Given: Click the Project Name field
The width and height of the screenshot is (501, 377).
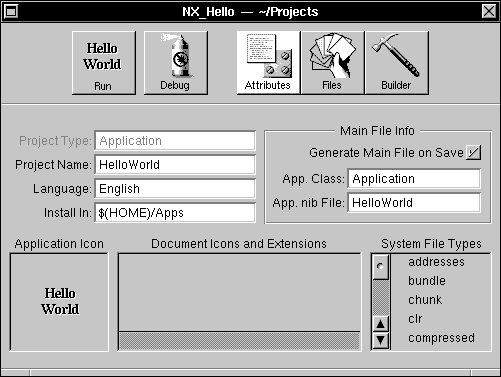Looking at the screenshot, I should [x=175, y=165].
